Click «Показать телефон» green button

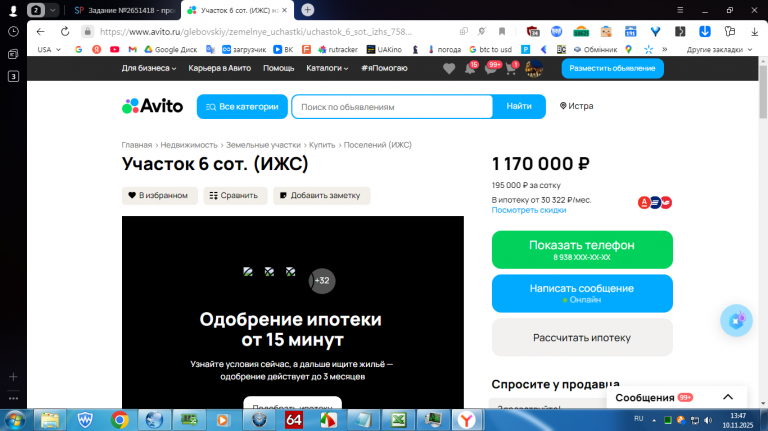tap(582, 250)
